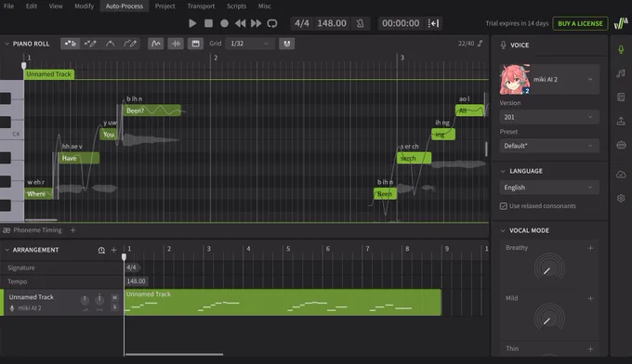Toggle the magnet snap button

coord(286,44)
